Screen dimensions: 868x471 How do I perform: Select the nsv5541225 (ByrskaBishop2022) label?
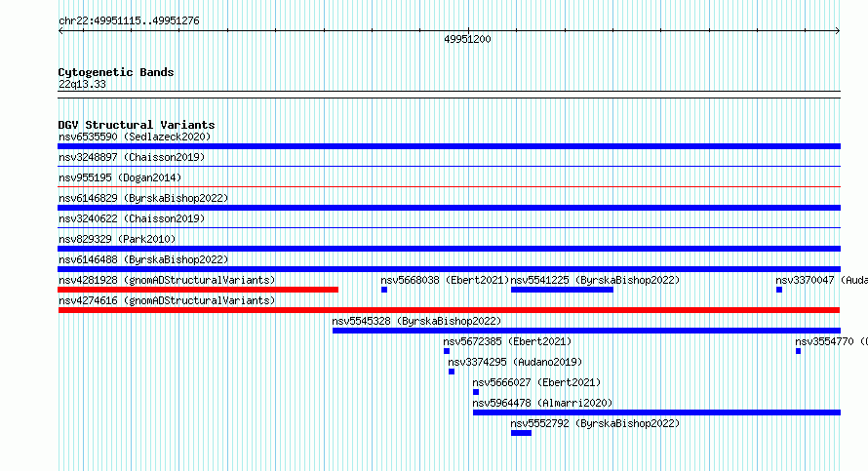pyautogui.click(x=595, y=280)
